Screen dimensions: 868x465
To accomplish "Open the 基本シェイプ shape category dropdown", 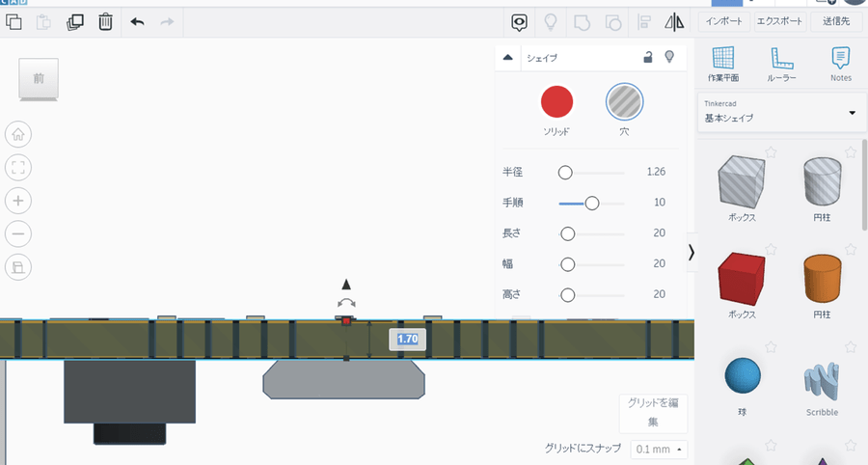I will 781,112.
